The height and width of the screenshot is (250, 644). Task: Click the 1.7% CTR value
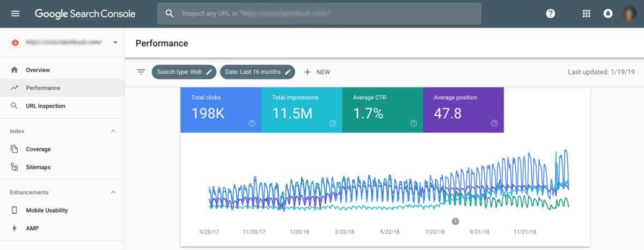[368, 113]
